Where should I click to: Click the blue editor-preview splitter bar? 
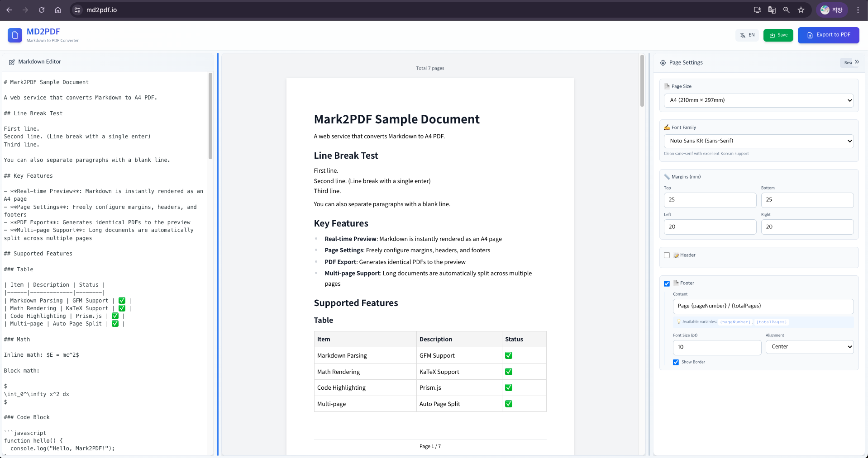click(218, 254)
